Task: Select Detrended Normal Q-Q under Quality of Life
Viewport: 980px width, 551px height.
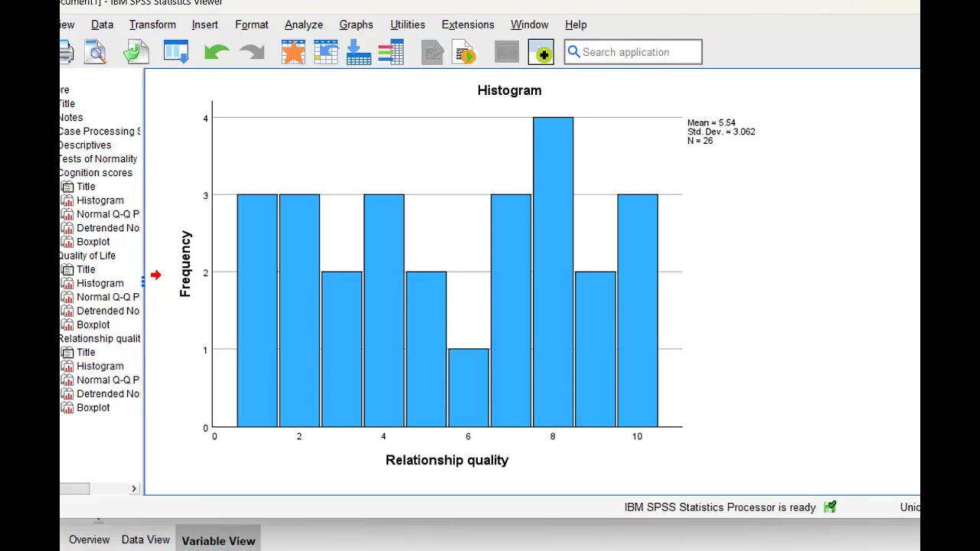Action: tap(108, 311)
